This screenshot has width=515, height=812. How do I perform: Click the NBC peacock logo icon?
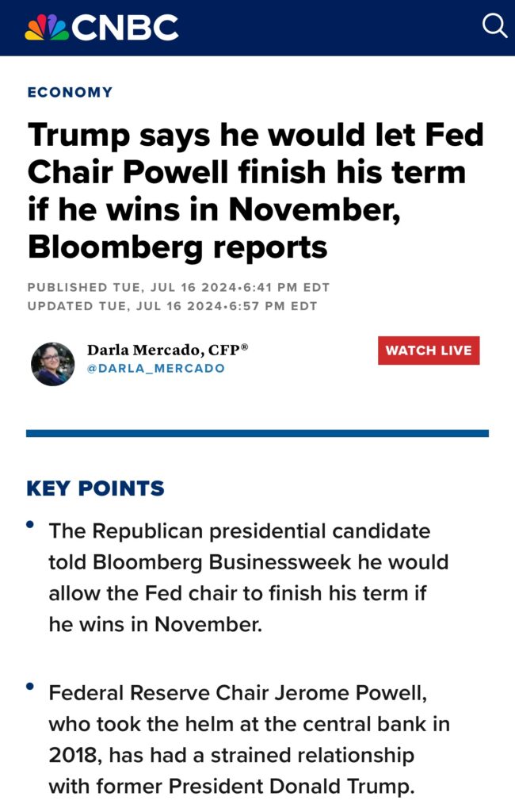[x=46, y=29]
